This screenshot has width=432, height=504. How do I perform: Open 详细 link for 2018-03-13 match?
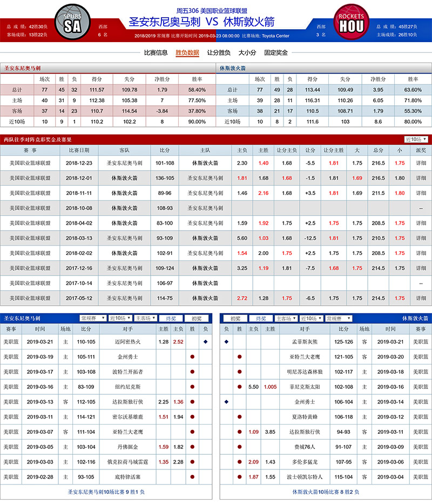click(421, 238)
